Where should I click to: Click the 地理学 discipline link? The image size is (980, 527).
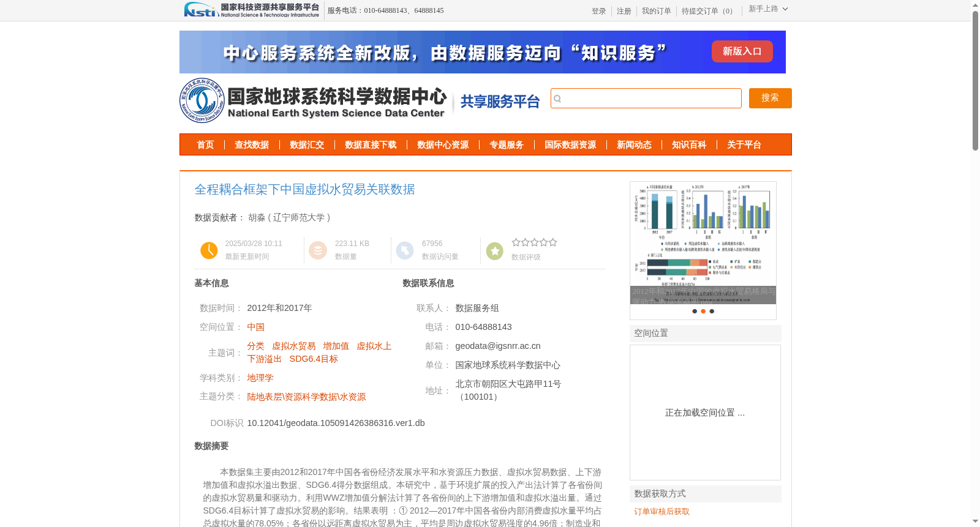pyautogui.click(x=260, y=378)
